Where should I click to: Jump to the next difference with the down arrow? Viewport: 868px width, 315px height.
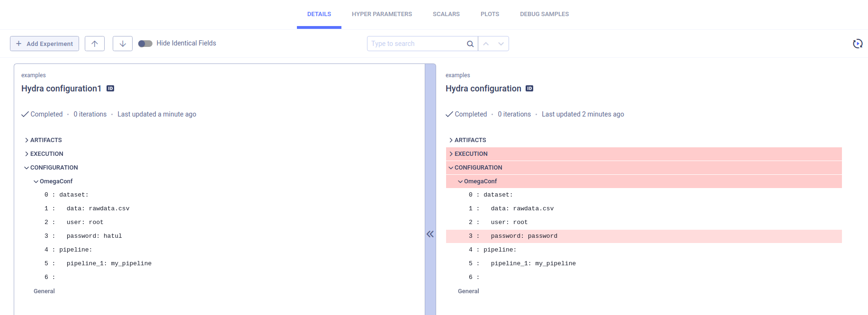tap(123, 44)
